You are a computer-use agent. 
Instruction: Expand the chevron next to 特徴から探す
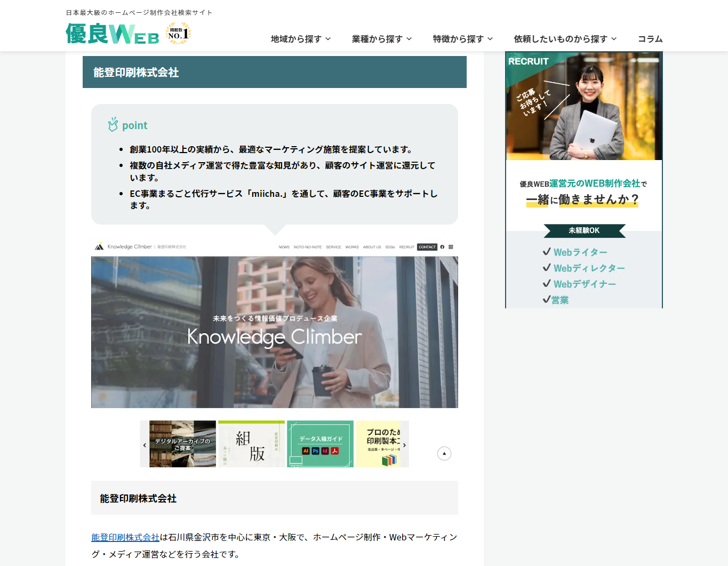[490, 39]
